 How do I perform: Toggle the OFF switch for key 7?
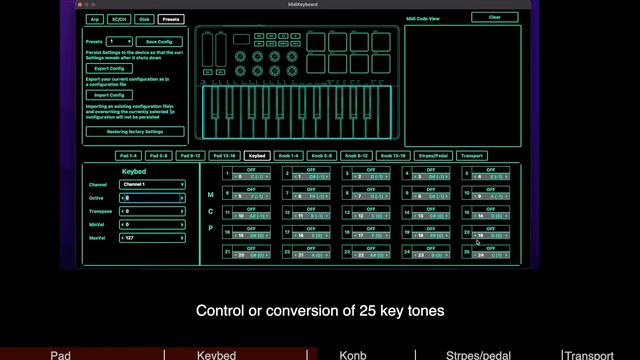311,189
